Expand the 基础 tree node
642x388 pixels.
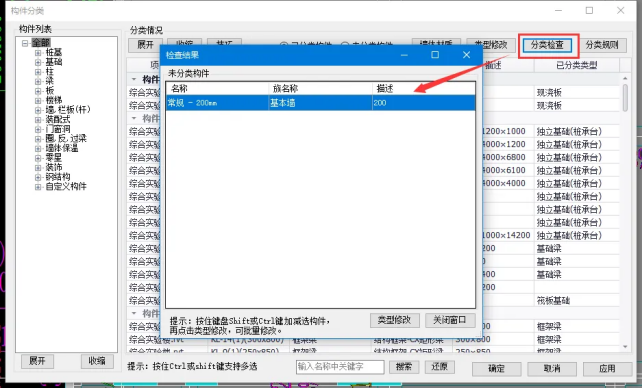point(38,62)
